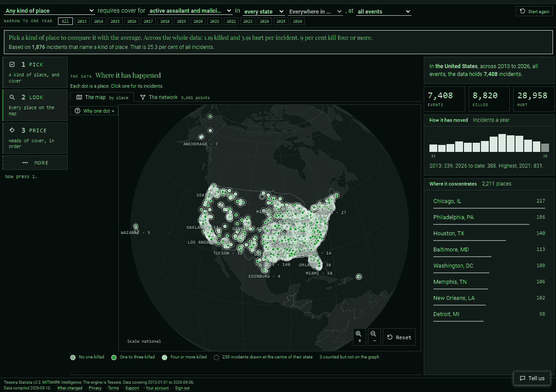
Task: Select Philadelphia, PA in the places list
Action: click(x=489, y=218)
